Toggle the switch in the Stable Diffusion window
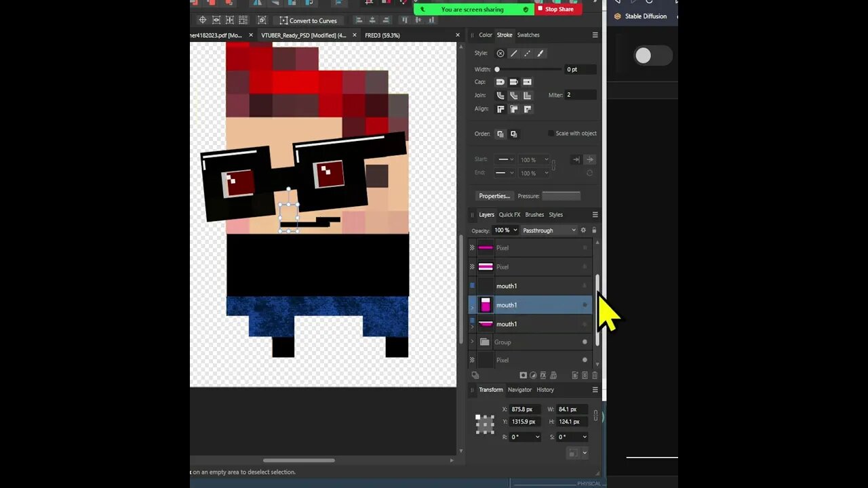The width and height of the screenshot is (868, 488). pos(654,56)
